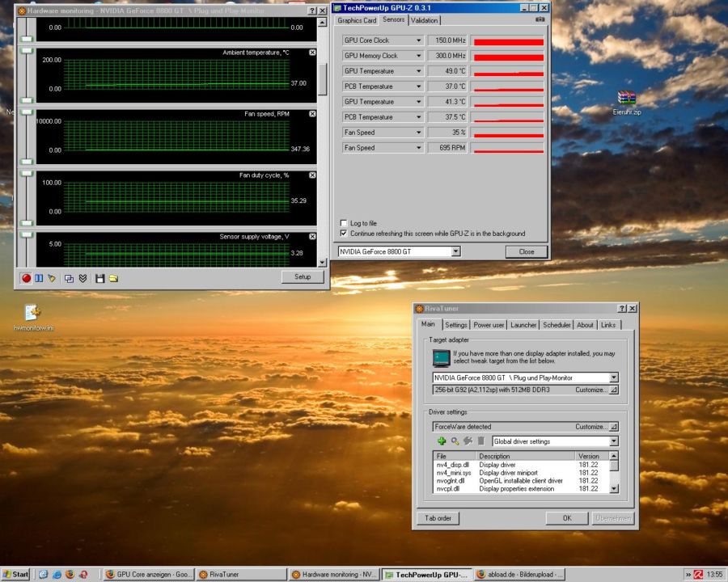Image resolution: width=728 pixels, height=582 pixels.
Task: Open the Power user tab in RivaTuner
Action: (488, 325)
